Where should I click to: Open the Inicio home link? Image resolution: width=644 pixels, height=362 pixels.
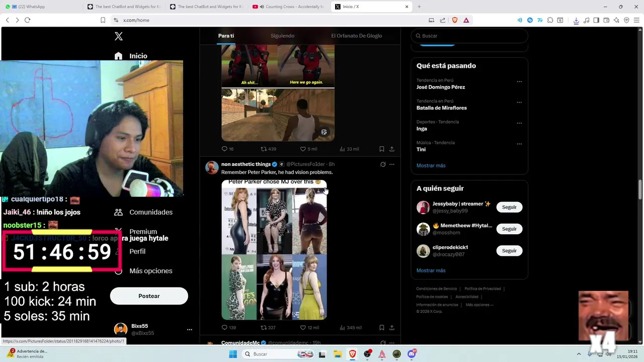(131, 56)
